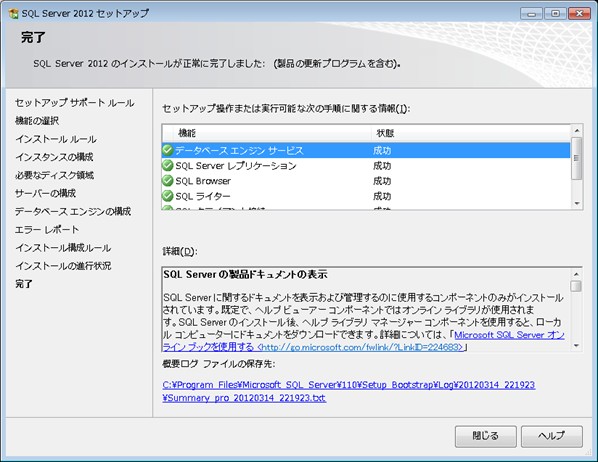Click SQL Server setup icon in title bar
This screenshot has height=462, width=598.
click(13, 13)
